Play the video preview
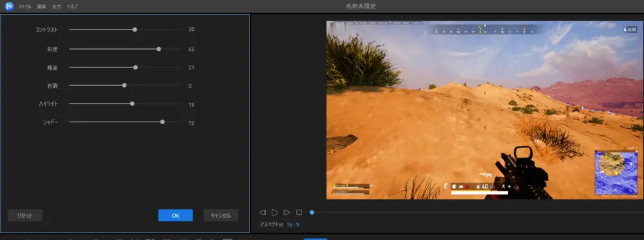The image size is (644, 240). (x=275, y=212)
